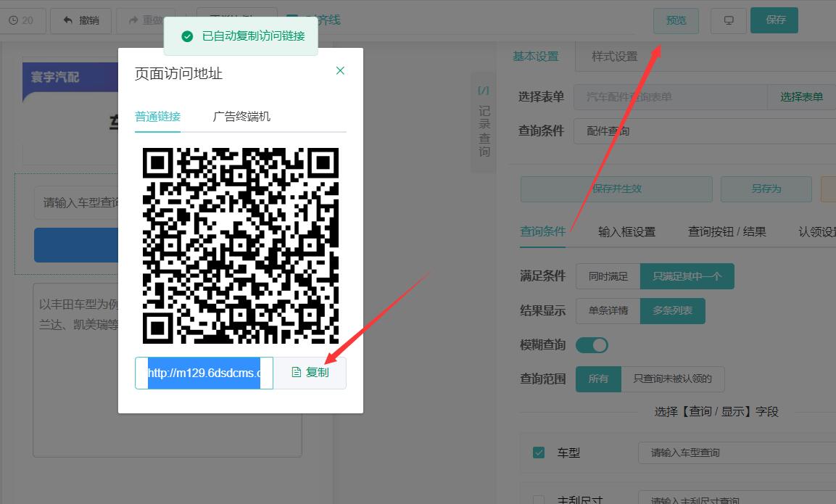Select the 查询条件 sub-tab

[542, 231]
